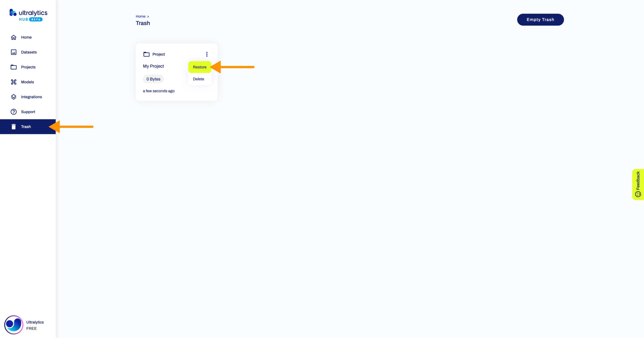
Task: Click the Integrations icon in the sidebar
Action: 13,97
